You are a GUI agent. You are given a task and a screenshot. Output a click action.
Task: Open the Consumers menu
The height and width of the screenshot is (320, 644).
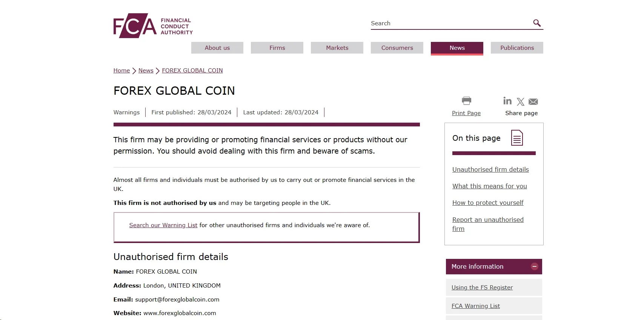pyautogui.click(x=397, y=48)
